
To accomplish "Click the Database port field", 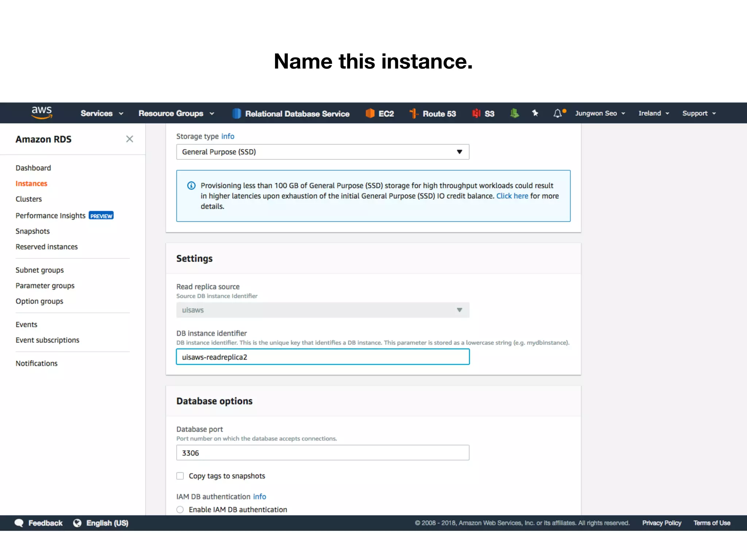I will coord(322,453).
